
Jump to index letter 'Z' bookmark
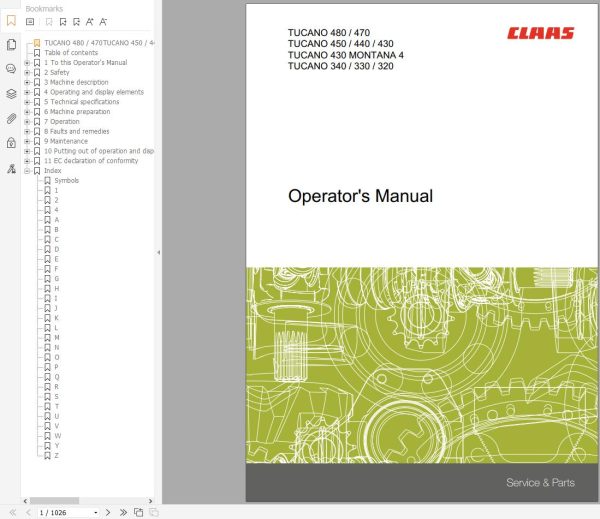[57, 455]
